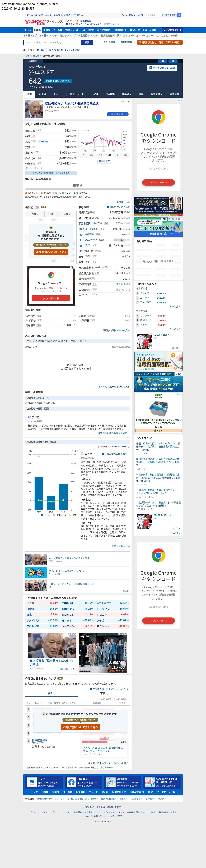
Task: Select the 2年 chart period
Action: 125,155
